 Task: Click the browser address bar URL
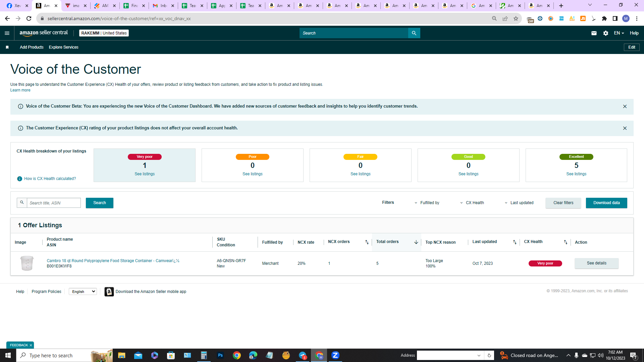tap(119, 18)
